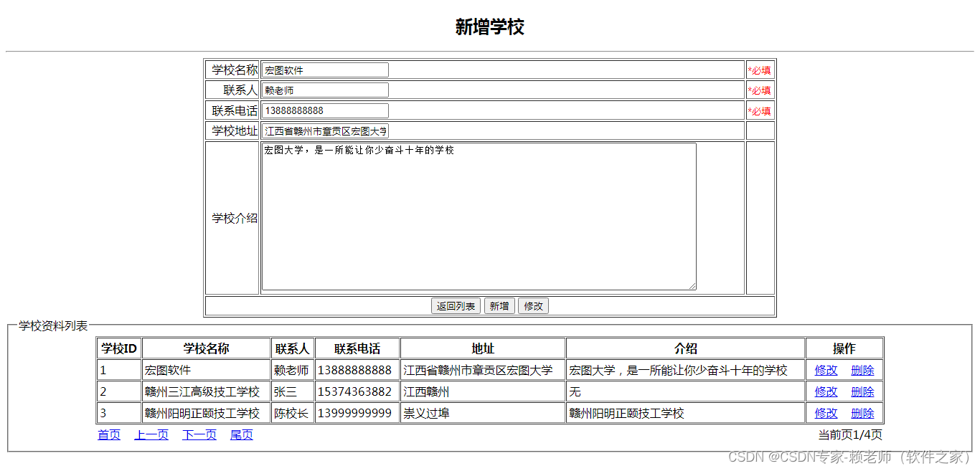Select the ID cell with value 2
The height and width of the screenshot is (471, 980).
click(x=119, y=391)
